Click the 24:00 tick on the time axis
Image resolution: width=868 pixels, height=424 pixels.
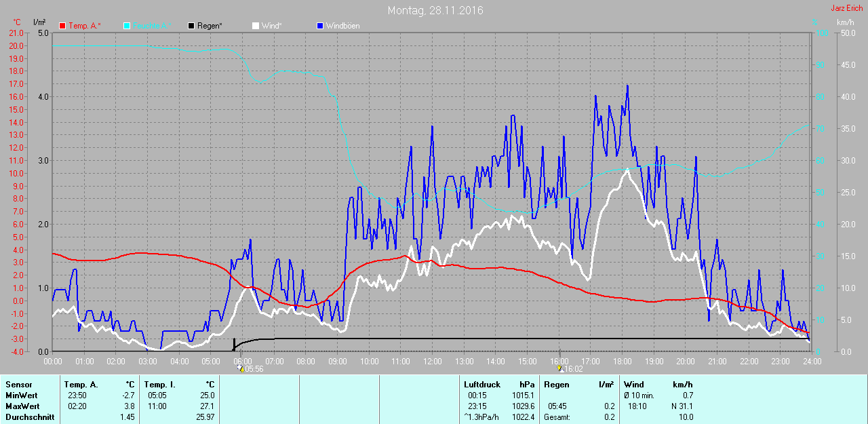[812, 362]
